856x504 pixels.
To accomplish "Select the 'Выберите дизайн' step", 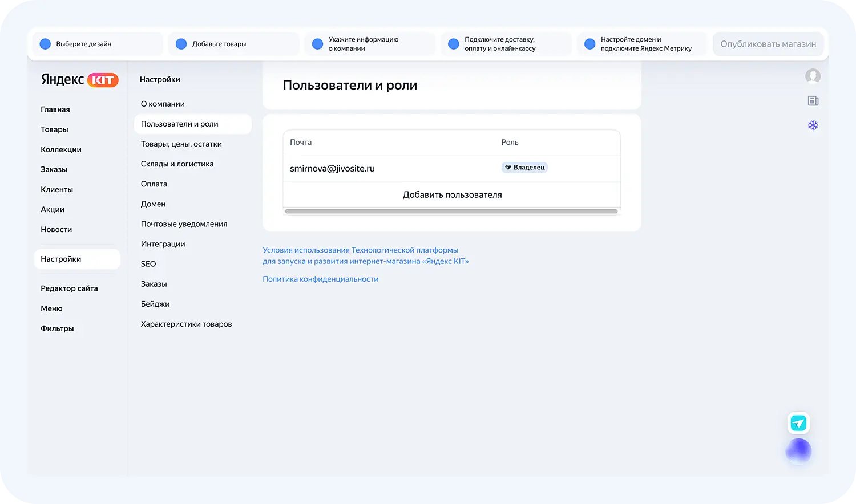I will [x=98, y=44].
